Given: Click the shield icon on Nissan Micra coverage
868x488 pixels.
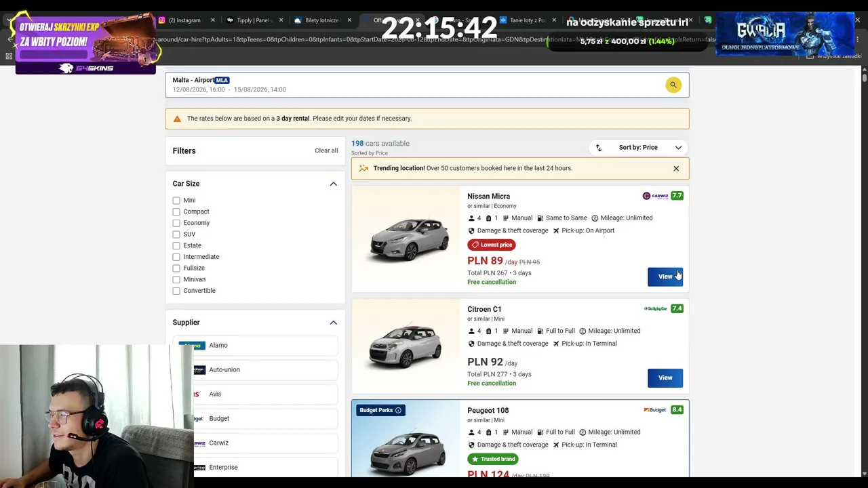Looking at the screenshot, I should tap(471, 230).
